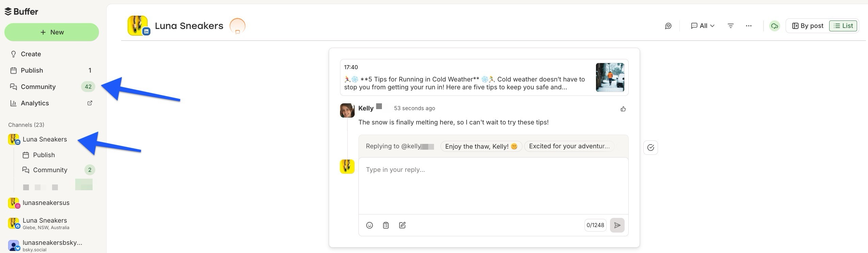The height and width of the screenshot is (253, 868).
Task: Click commenter name Kelly
Action: click(x=366, y=108)
